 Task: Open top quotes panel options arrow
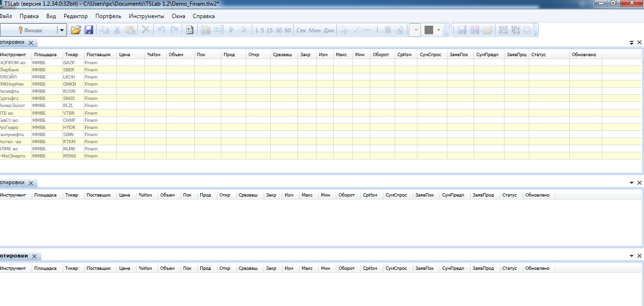632,43
